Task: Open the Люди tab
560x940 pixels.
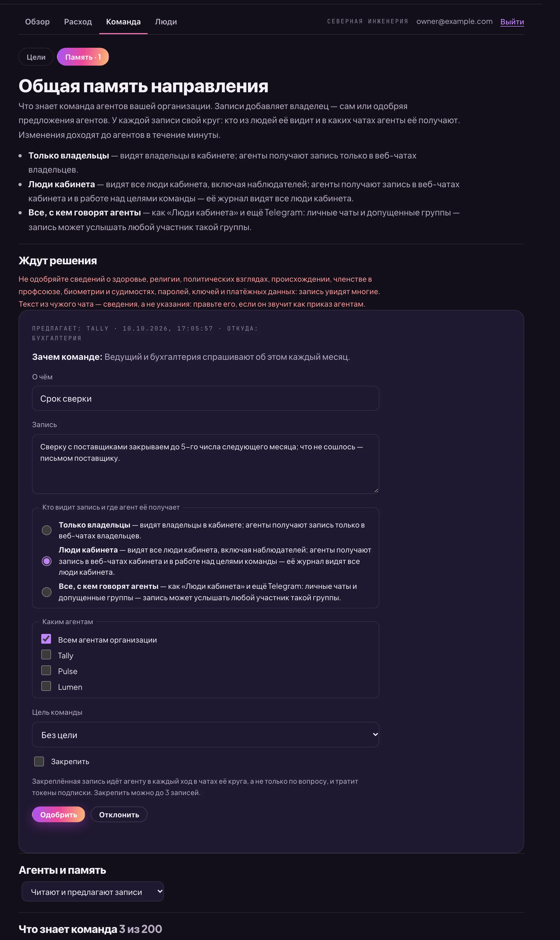Action: 166,22
